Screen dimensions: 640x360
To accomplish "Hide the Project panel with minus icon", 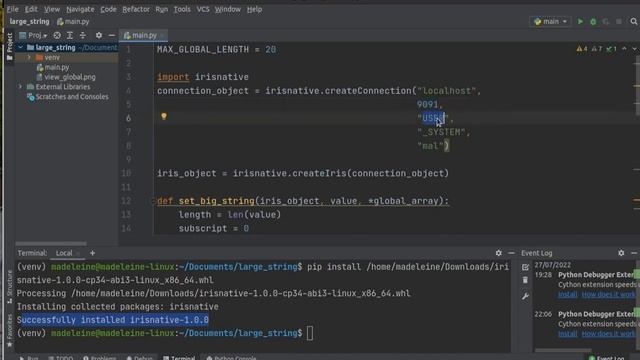I will pyautogui.click(x=111, y=36).
